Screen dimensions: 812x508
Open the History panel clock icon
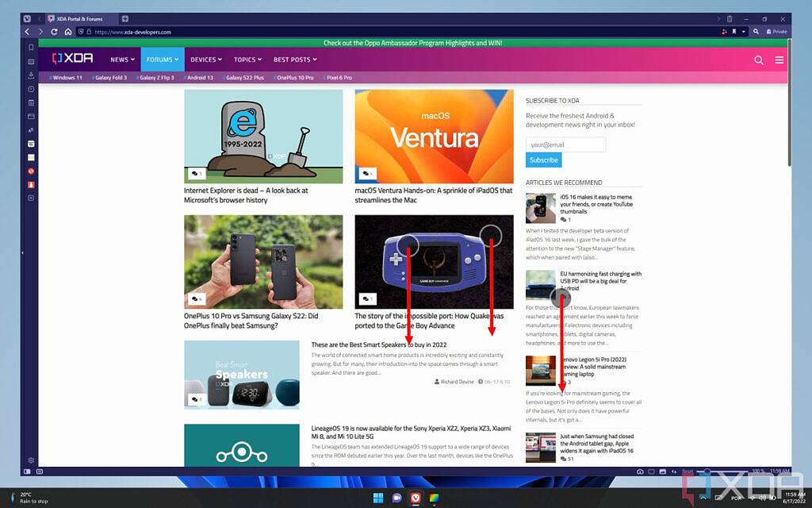(x=31, y=89)
